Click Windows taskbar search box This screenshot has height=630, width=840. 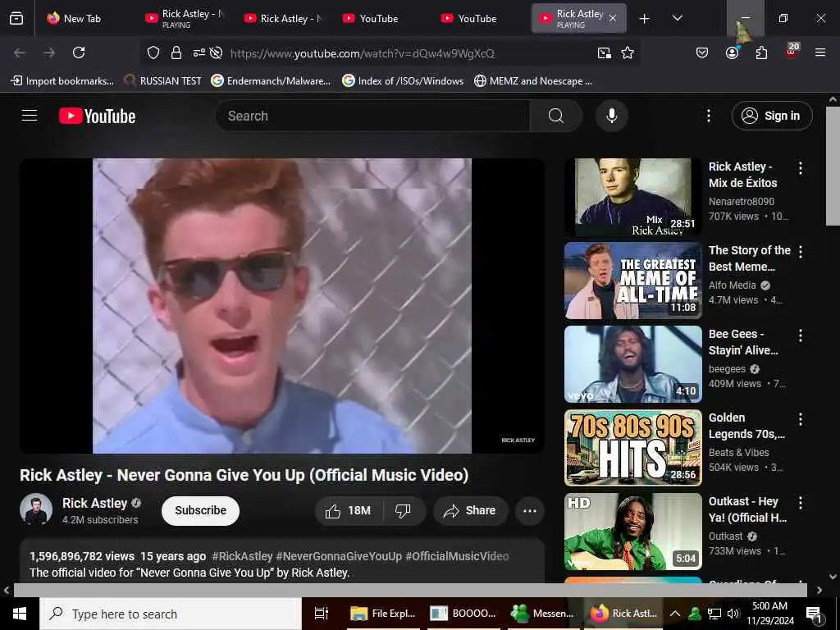click(171, 614)
